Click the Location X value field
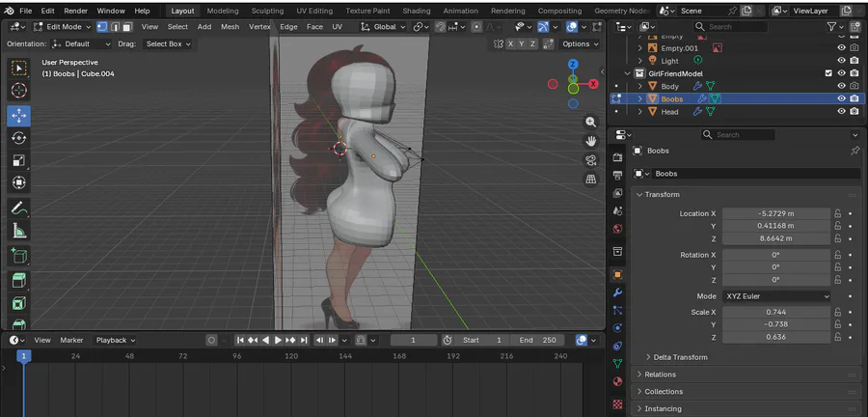The image size is (868, 417). click(775, 213)
